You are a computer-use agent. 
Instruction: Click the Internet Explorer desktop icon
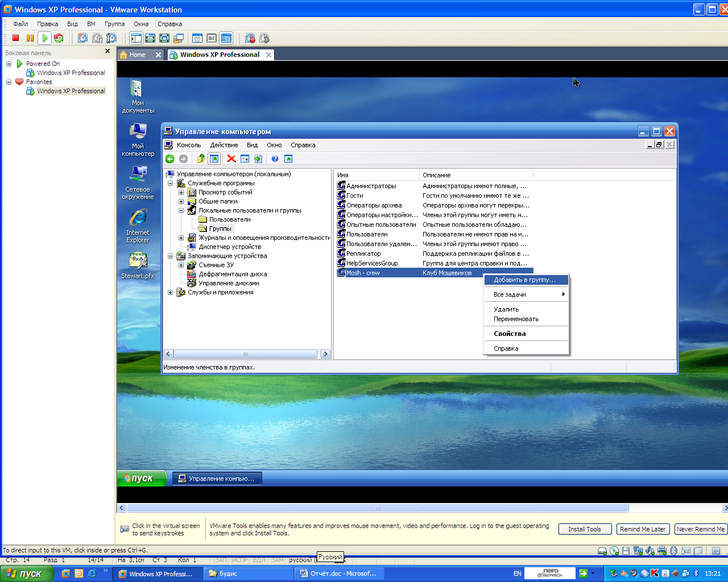tap(138, 226)
